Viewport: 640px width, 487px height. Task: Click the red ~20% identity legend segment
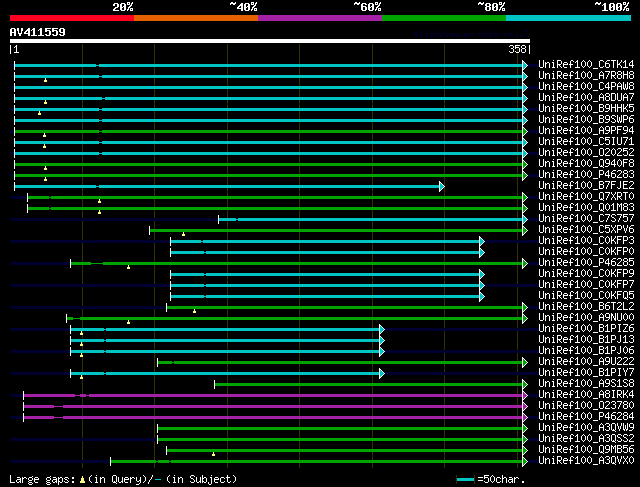coord(72,18)
